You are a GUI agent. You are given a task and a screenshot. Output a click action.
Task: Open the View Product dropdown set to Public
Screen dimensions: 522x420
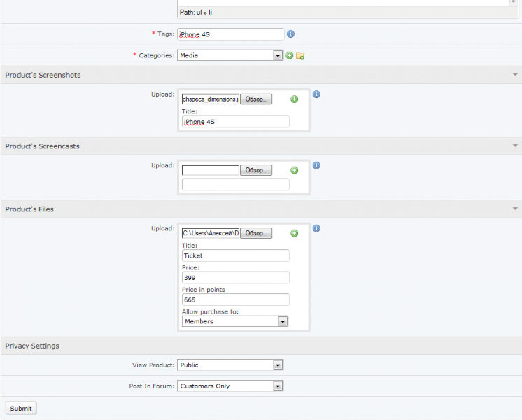click(230, 365)
